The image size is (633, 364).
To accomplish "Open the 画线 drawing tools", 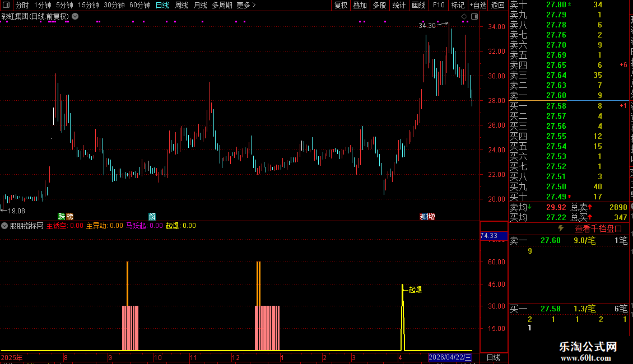I will (x=418, y=5).
